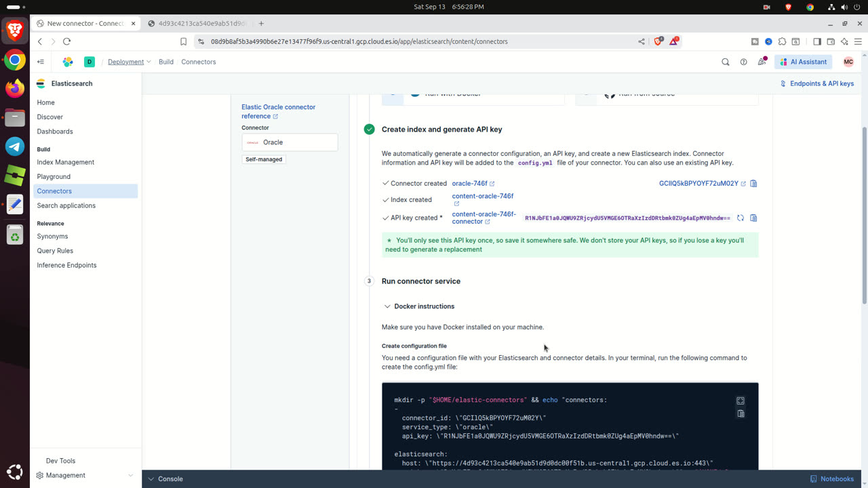Copy the generated API key
Screen dimensions: 868x488
pos(753,218)
